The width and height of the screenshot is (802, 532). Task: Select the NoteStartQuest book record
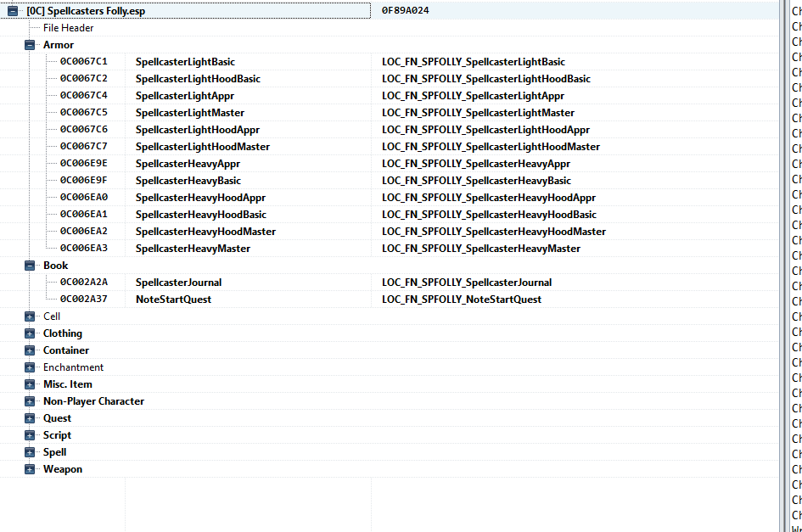173,300
